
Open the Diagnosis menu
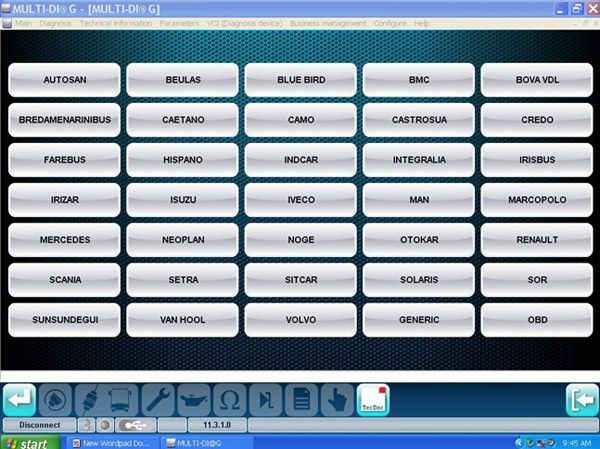coord(55,22)
